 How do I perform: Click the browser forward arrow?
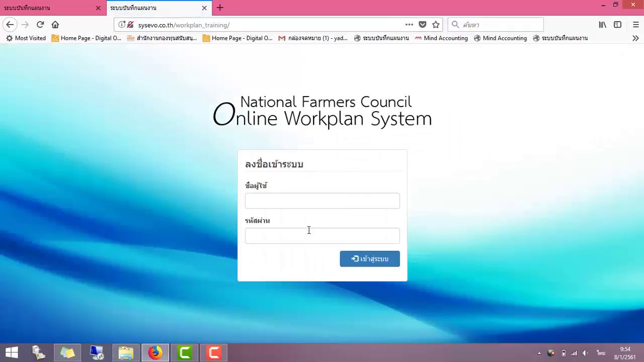click(x=25, y=25)
